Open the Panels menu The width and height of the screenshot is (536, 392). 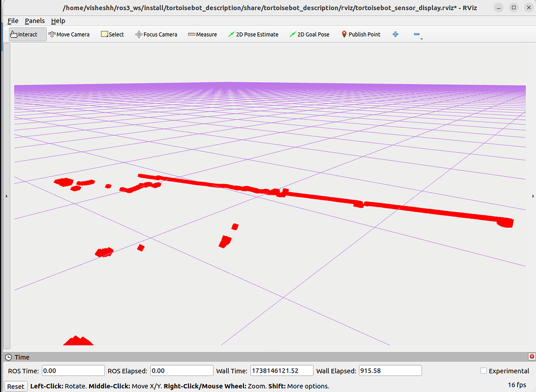(x=35, y=20)
